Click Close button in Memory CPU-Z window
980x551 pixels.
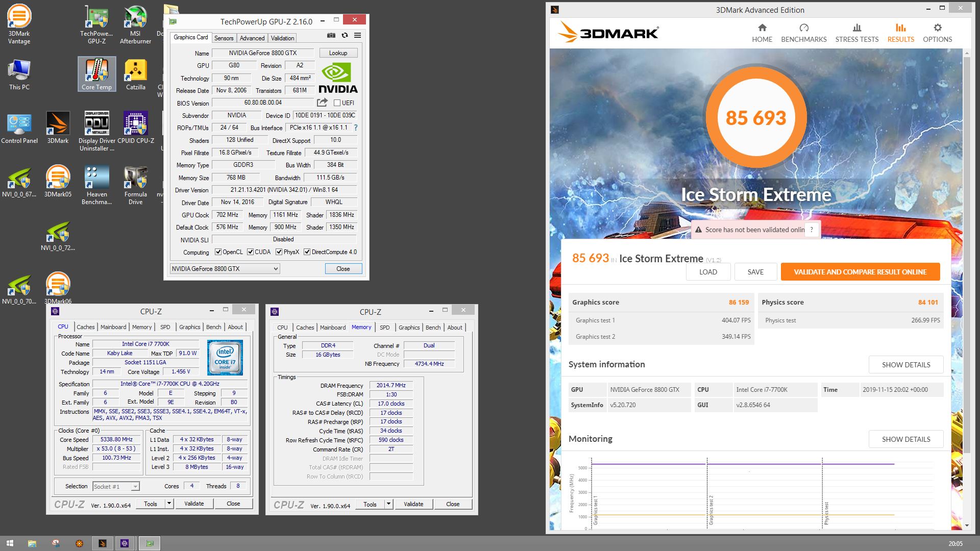point(453,504)
